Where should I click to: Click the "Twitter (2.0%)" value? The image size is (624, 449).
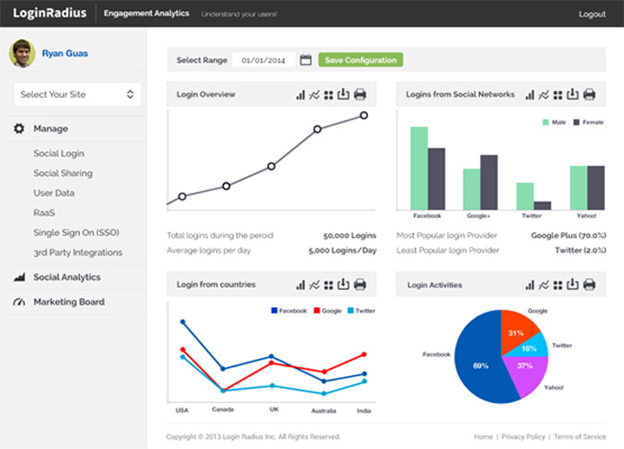coord(581,250)
